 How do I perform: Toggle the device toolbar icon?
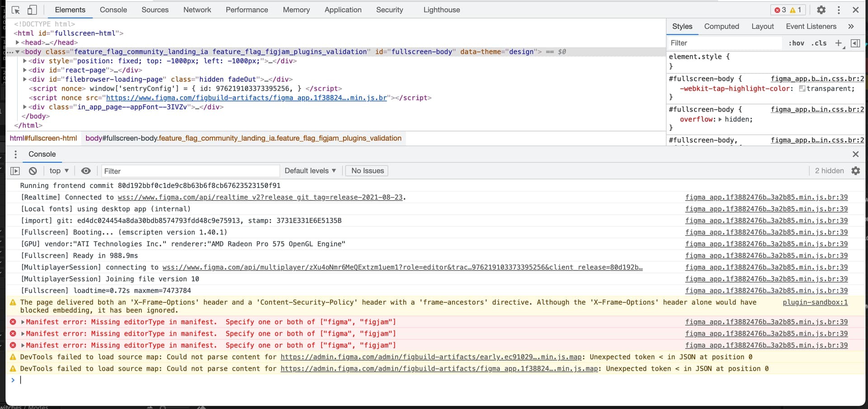click(32, 10)
